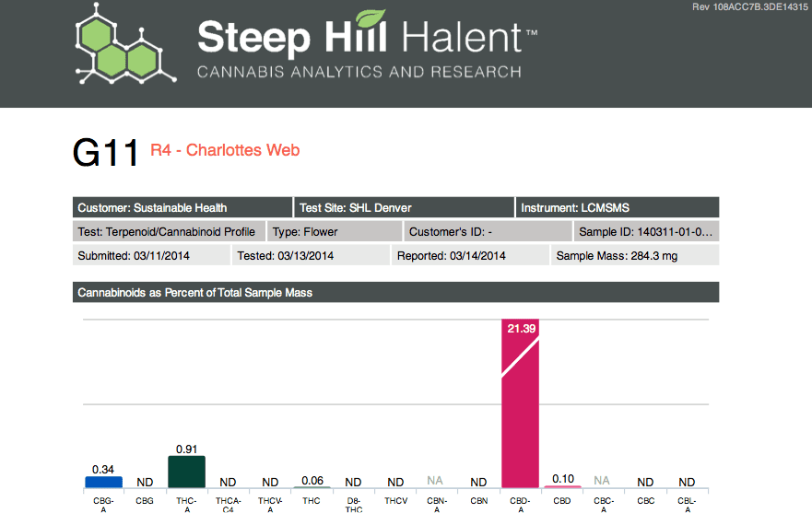This screenshot has height=525, width=812.
Task: Click the 'CBN-A' axis label
Action: tap(437, 505)
